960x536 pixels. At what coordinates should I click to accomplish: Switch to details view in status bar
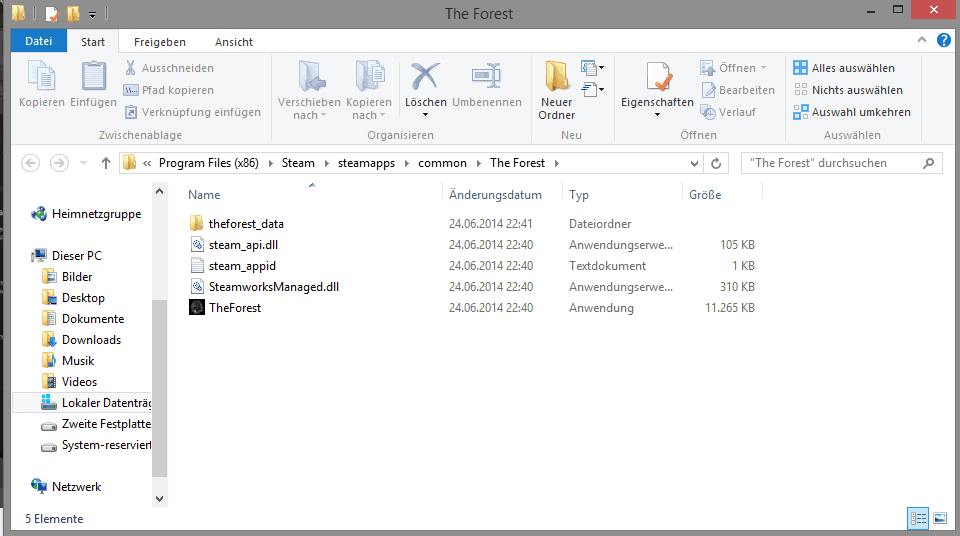918,518
